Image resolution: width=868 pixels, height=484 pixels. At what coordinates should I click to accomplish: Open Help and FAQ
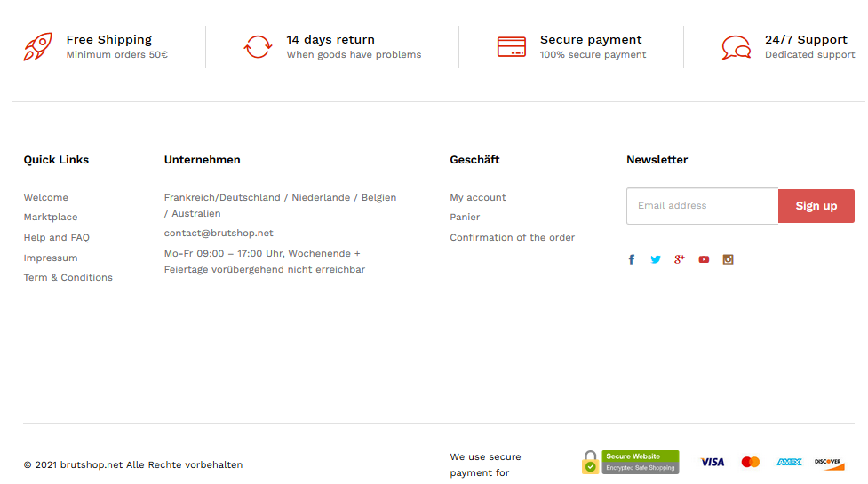pyautogui.click(x=57, y=237)
